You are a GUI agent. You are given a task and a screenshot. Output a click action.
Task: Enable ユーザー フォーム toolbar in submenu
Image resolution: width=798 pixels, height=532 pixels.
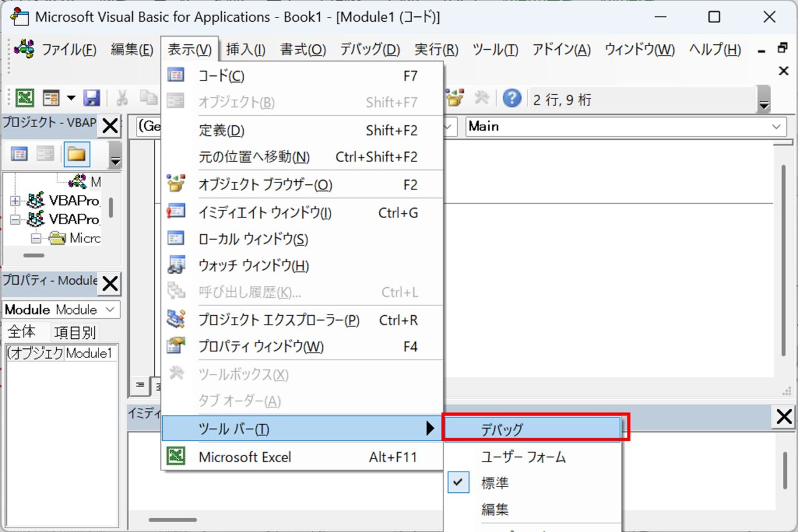(533, 457)
